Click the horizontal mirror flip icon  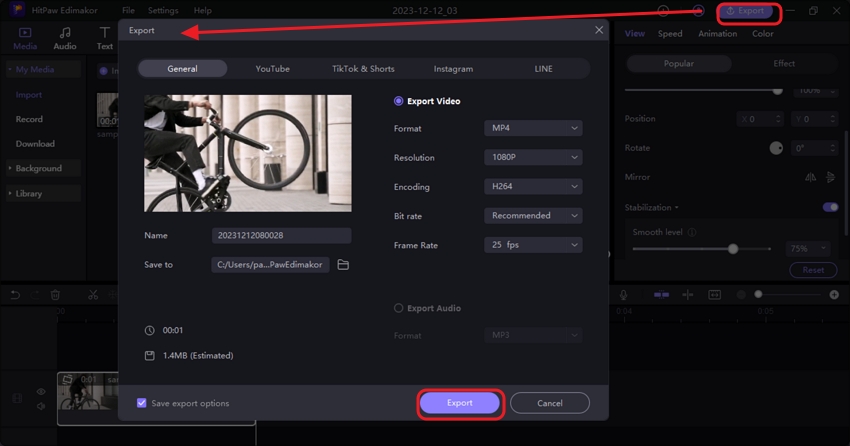pyautogui.click(x=810, y=177)
